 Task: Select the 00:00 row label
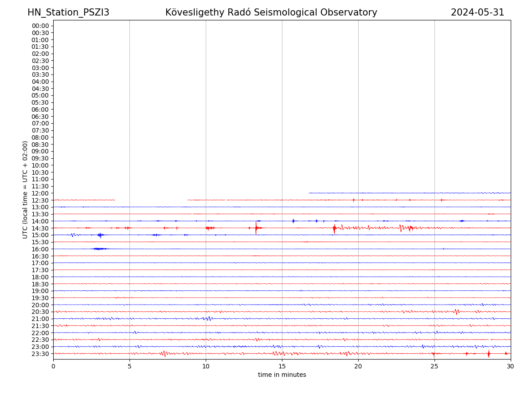(40, 26)
